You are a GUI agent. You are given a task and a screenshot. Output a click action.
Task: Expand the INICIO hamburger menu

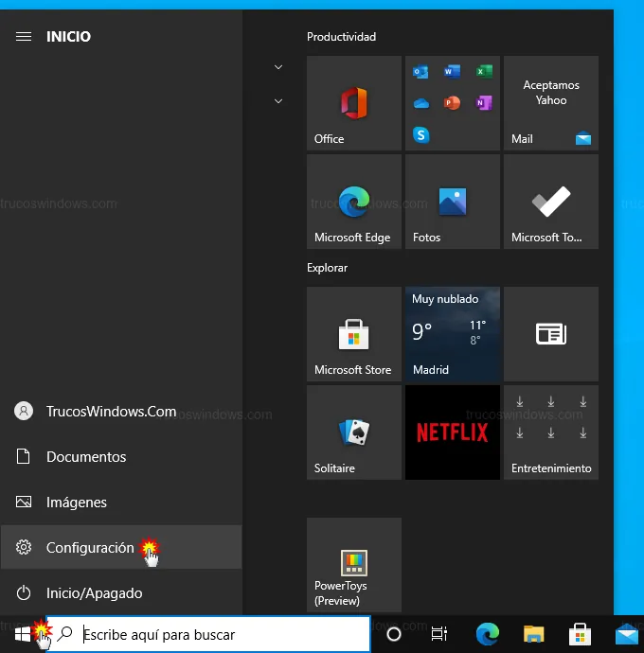pos(24,37)
